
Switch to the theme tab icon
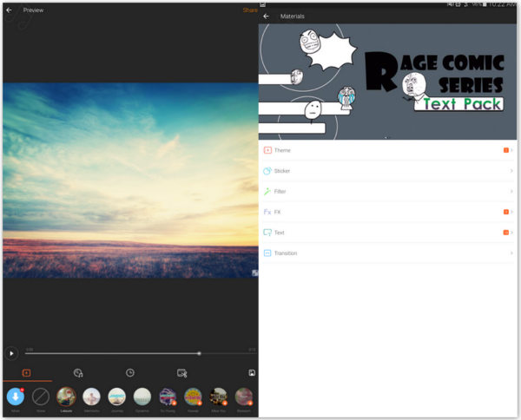[26, 372]
